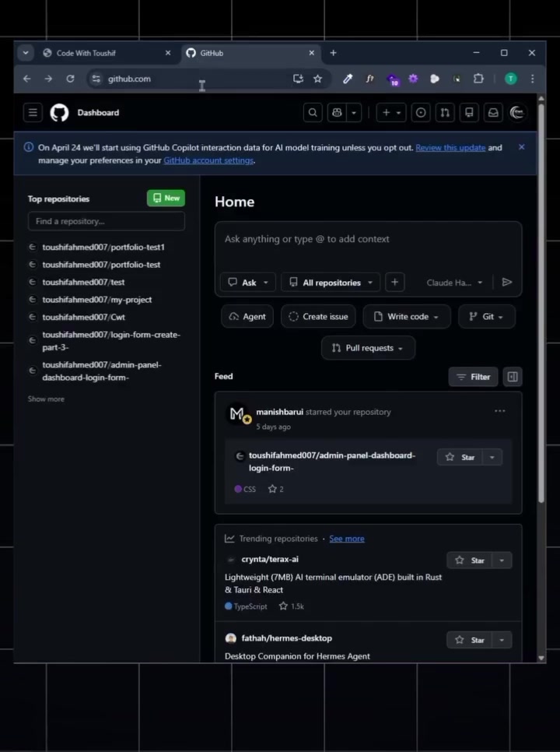Click the browser back arrow

(26, 79)
